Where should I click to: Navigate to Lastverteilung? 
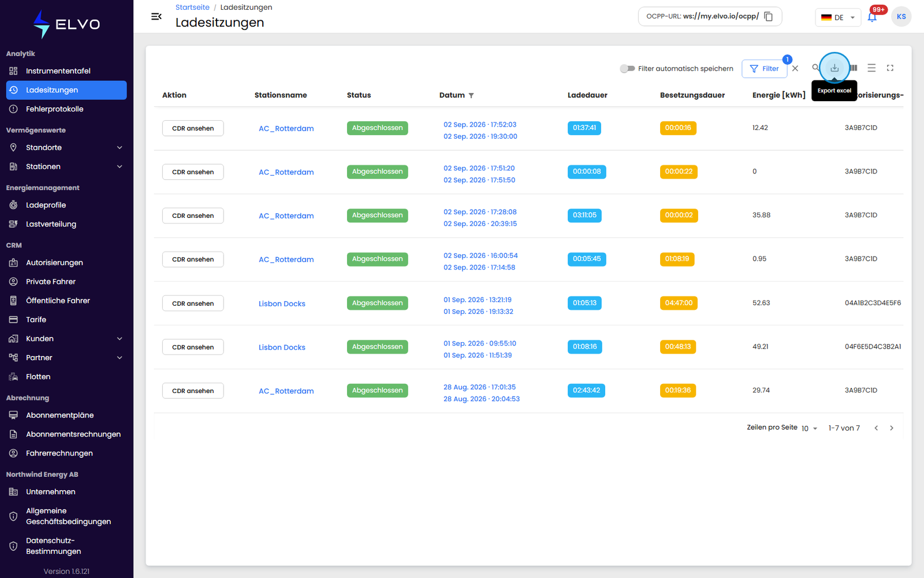coord(66,224)
